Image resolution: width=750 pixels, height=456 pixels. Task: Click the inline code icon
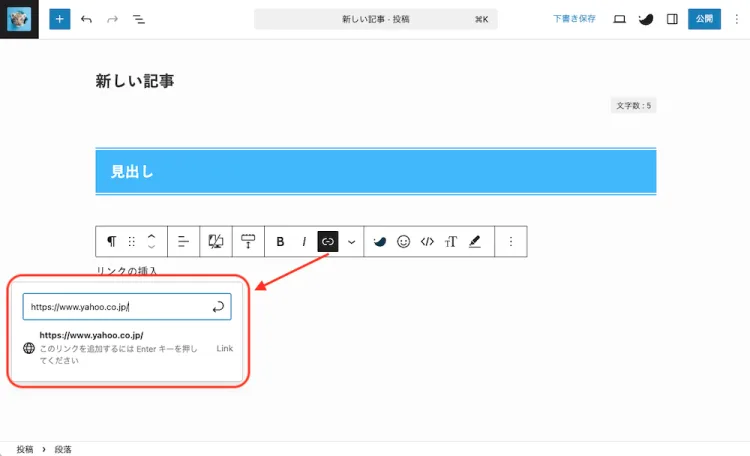427,242
